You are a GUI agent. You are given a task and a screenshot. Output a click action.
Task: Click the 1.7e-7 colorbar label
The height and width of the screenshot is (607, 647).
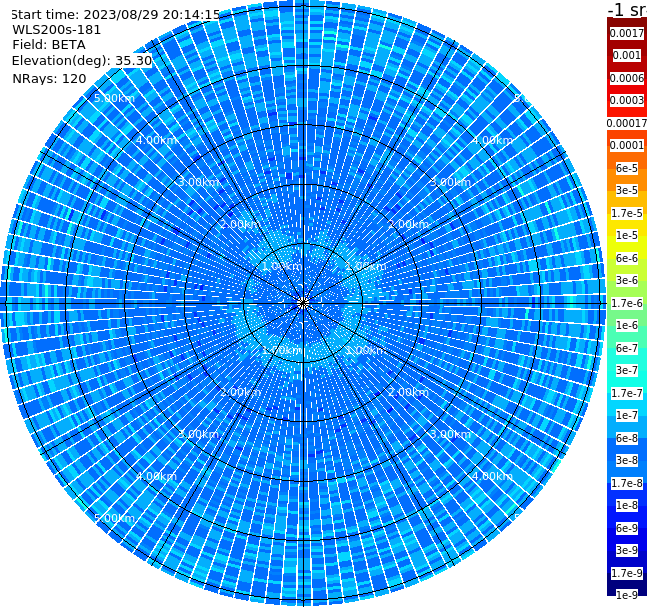click(627, 393)
